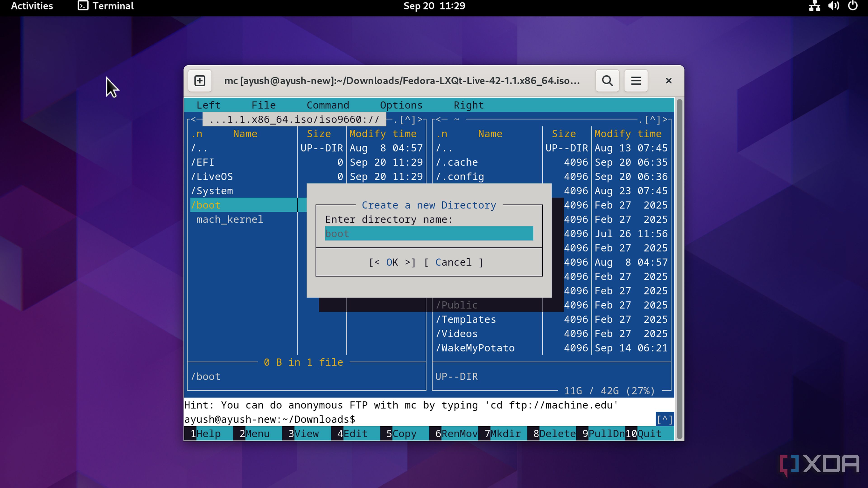Open the Left menu in Midnight Commander

[208, 105]
